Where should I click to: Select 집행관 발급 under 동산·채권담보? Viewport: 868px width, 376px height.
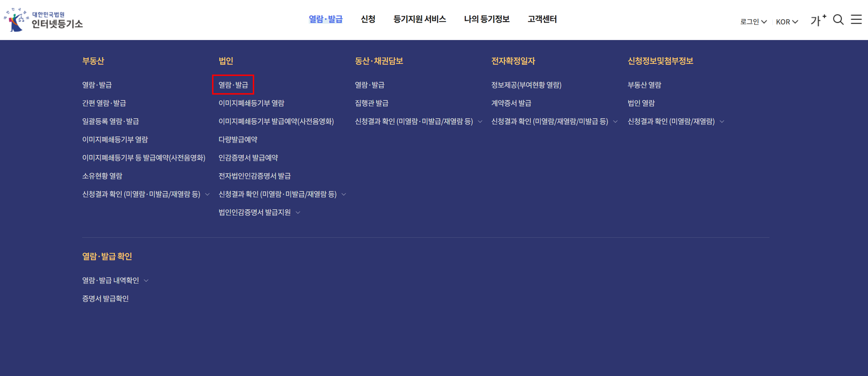pyautogui.click(x=371, y=103)
